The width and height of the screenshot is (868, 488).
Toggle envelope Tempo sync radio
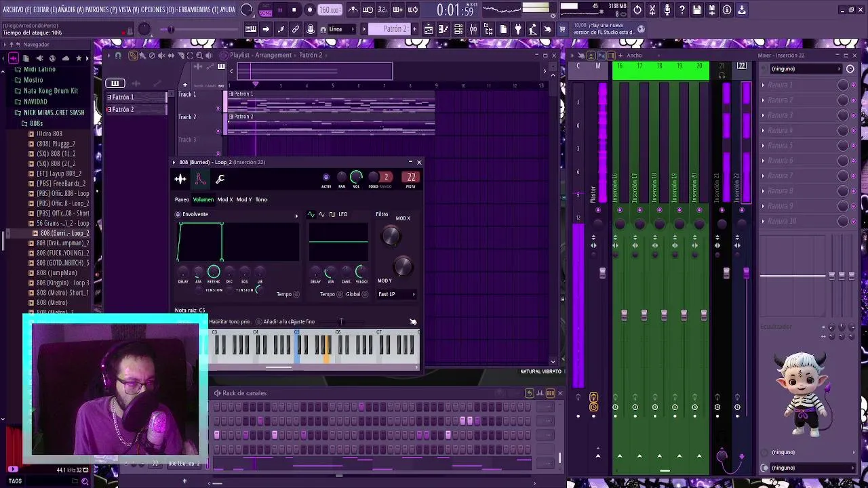click(296, 294)
